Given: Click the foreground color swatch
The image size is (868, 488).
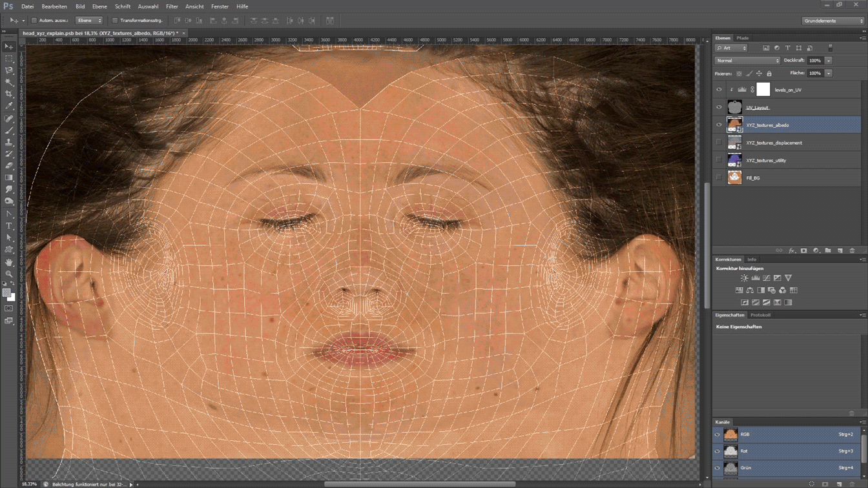Looking at the screenshot, I should tap(6, 293).
